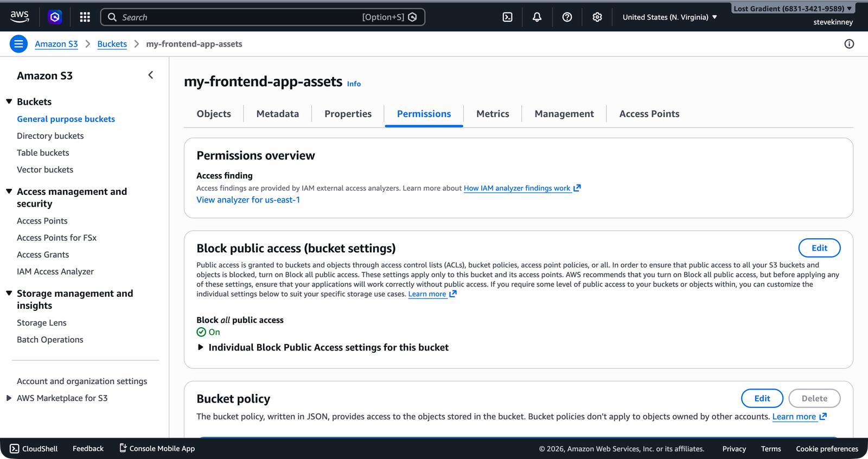Select General purpose buckets in sidebar
Viewport: 868px width, 459px height.
[x=66, y=119]
